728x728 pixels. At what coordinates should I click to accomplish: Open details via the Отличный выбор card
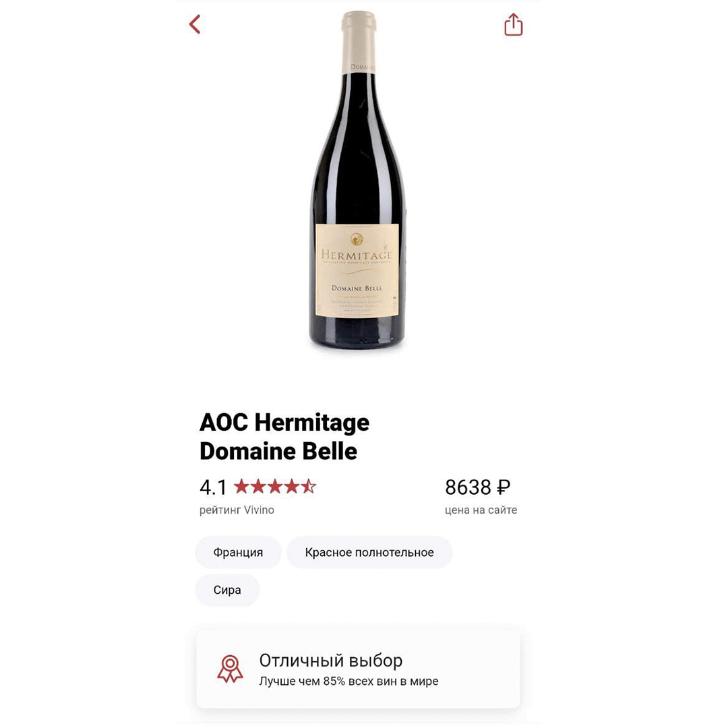(x=357, y=668)
